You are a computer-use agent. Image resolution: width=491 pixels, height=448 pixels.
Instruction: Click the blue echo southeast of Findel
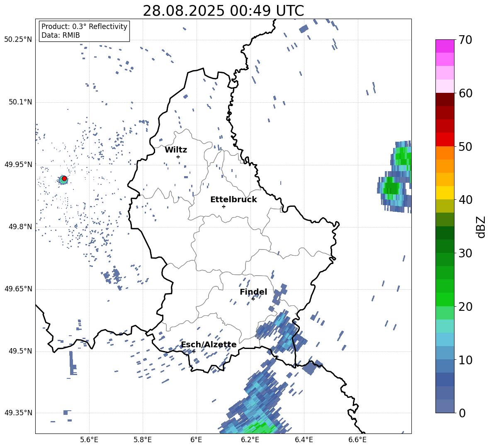pyautogui.click(x=282, y=332)
